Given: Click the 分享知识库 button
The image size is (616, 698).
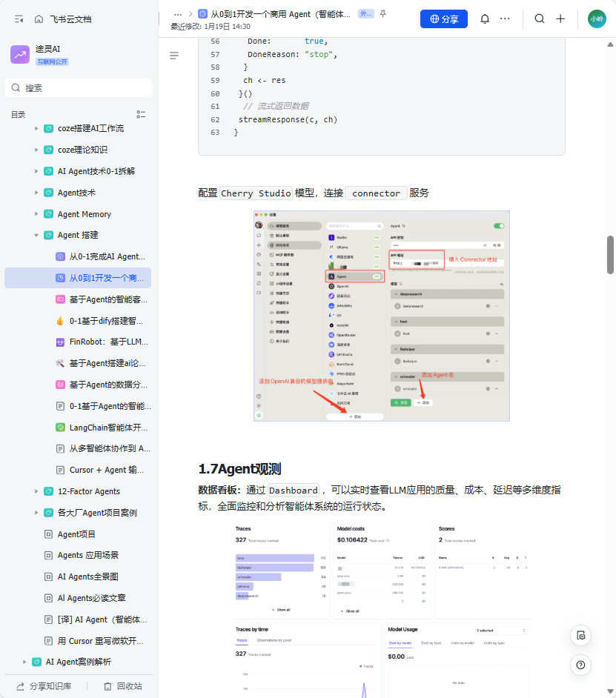Looking at the screenshot, I should (44, 686).
